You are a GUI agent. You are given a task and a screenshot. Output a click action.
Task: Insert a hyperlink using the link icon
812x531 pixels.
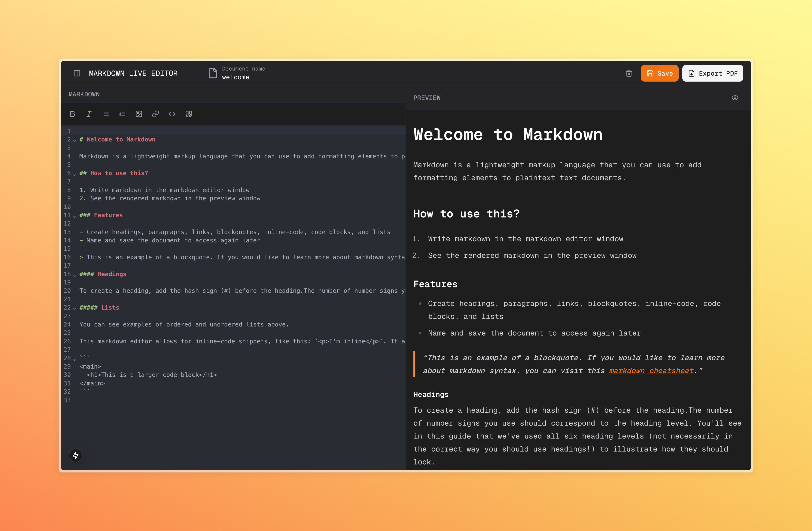point(156,114)
